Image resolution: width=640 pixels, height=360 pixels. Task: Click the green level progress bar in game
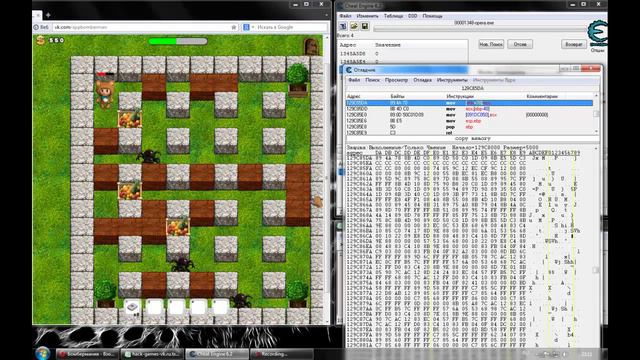coord(178,41)
